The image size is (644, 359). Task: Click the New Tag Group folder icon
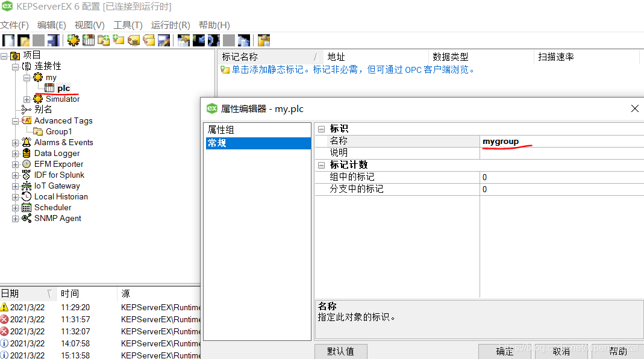104,40
